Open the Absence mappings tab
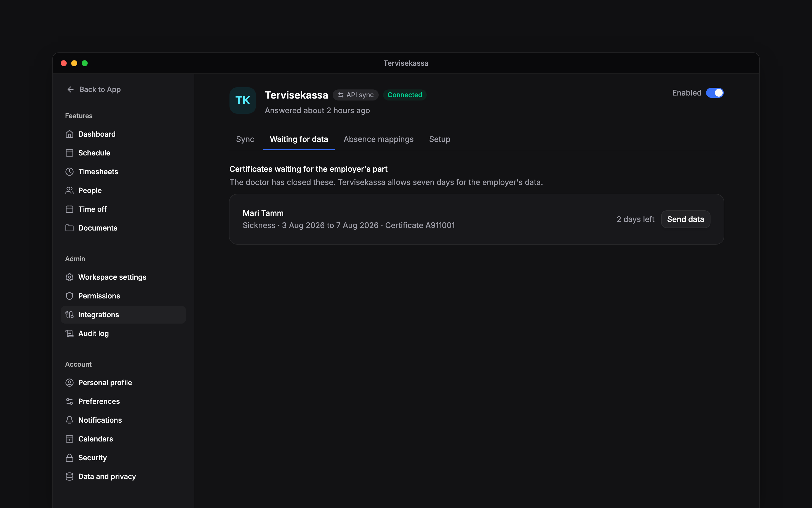This screenshot has height=508, width=812. tap(378, 139)
